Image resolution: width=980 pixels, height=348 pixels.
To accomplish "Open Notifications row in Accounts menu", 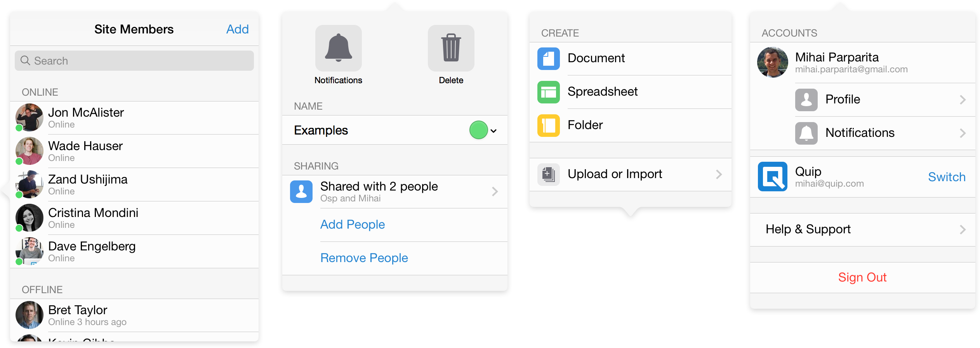I will [860, 133].
